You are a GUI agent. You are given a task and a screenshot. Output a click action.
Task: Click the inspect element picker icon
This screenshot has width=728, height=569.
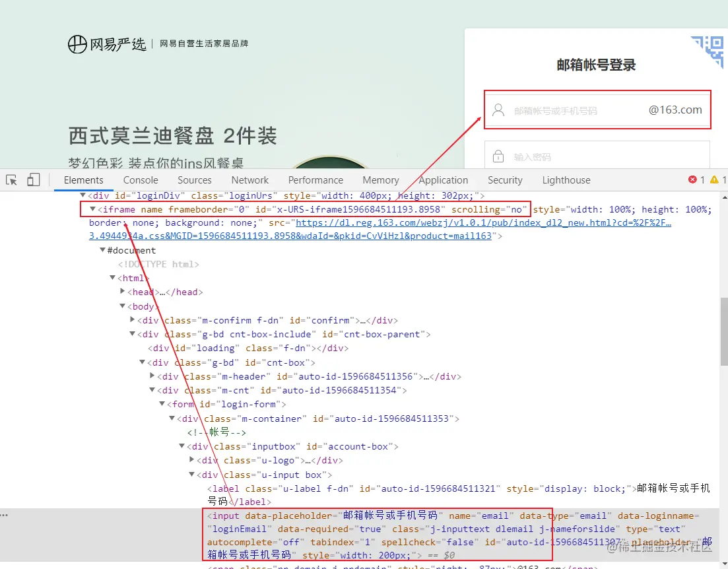tap(12, 180)
